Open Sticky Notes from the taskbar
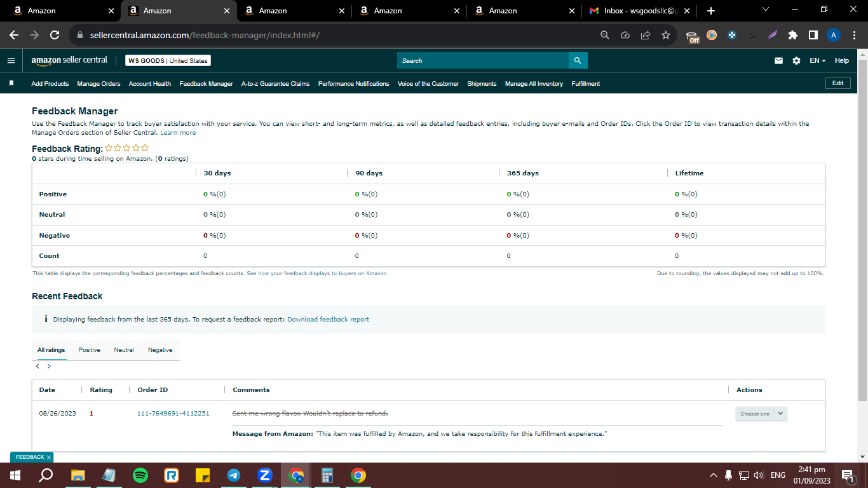The height and width of the screenshot is (488, 868). click(x=202, y=475)
